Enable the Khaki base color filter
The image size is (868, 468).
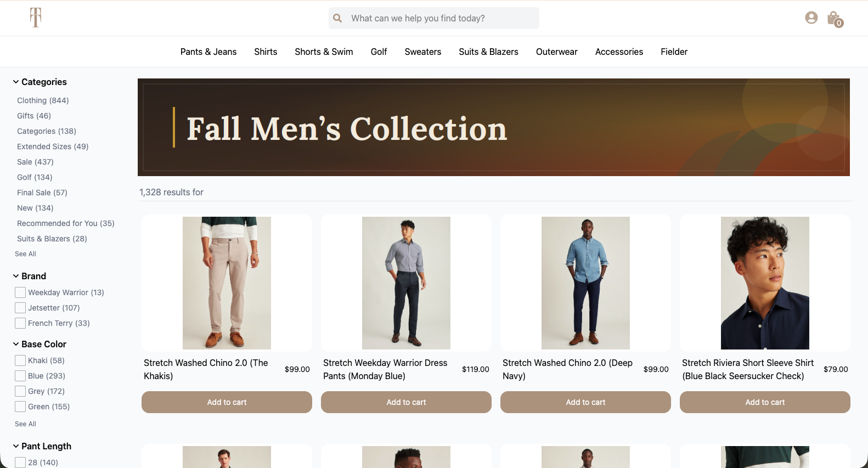click(x=20, y=360)
